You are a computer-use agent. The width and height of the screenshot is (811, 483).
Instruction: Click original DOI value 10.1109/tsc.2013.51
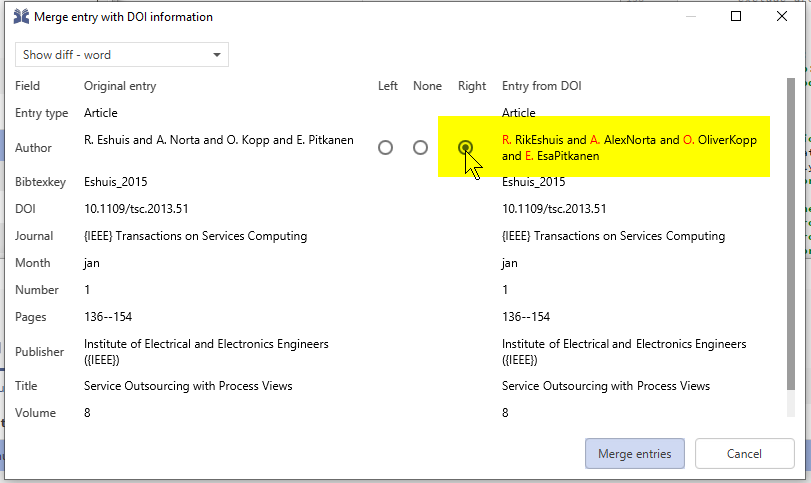(136, 209)
